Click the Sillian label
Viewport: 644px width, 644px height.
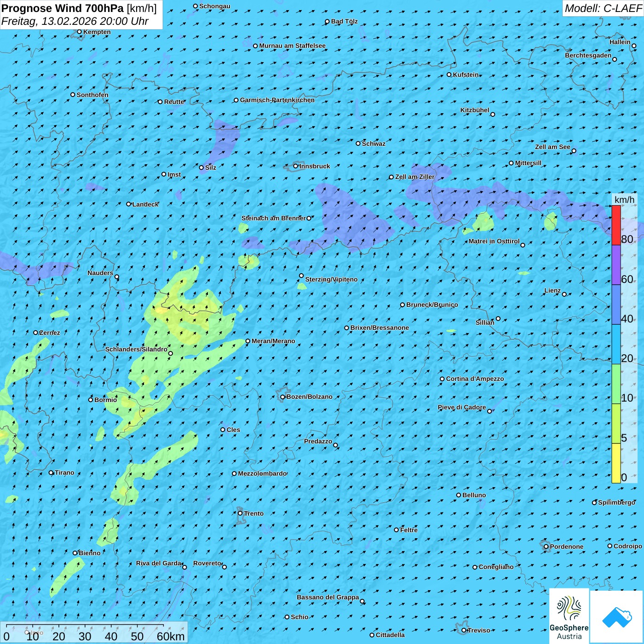485,322
